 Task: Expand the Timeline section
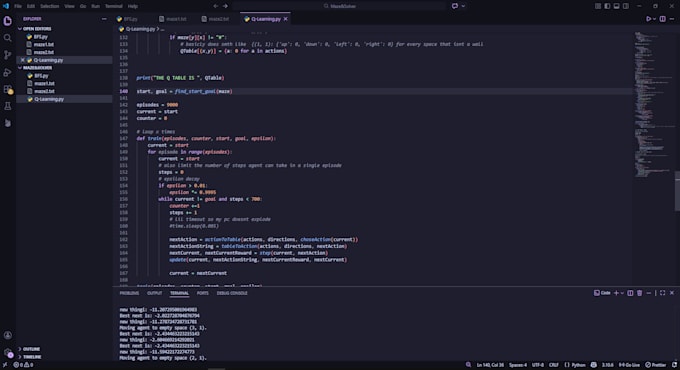pos(65,357)
